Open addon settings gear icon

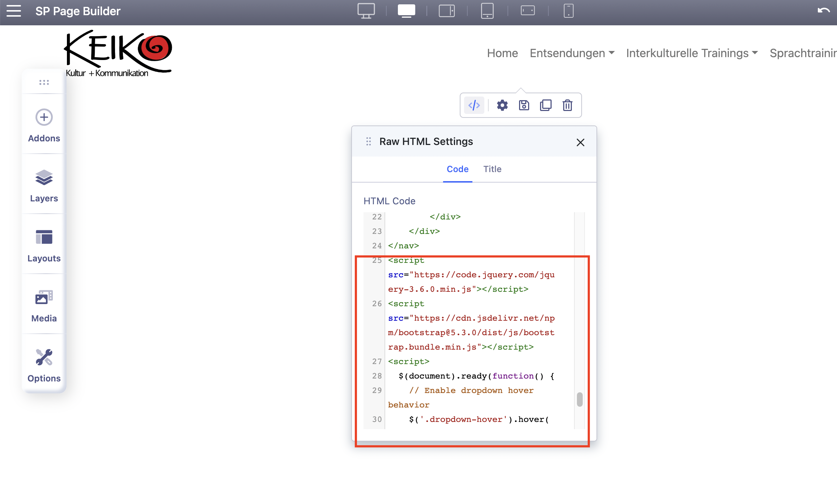pyautogui.click(x=502, y=105)
